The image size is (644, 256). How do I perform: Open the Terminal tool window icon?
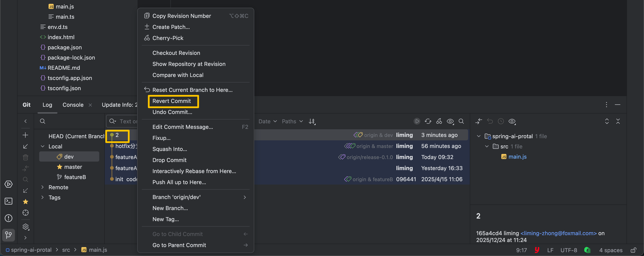point(9,201)
